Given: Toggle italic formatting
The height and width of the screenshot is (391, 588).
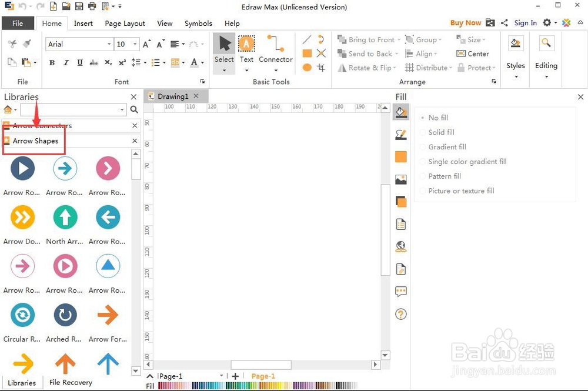Looking at the screenshot, I should point(66,62).
